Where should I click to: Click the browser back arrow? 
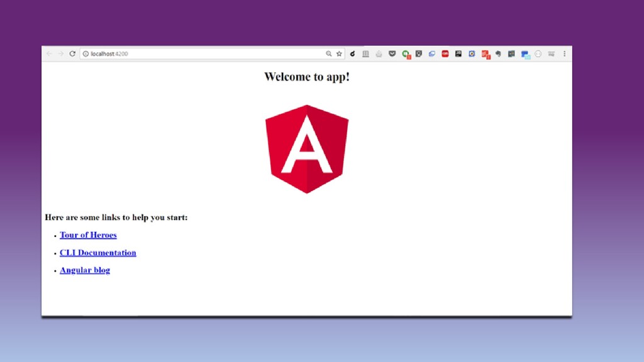pos(49,54)
